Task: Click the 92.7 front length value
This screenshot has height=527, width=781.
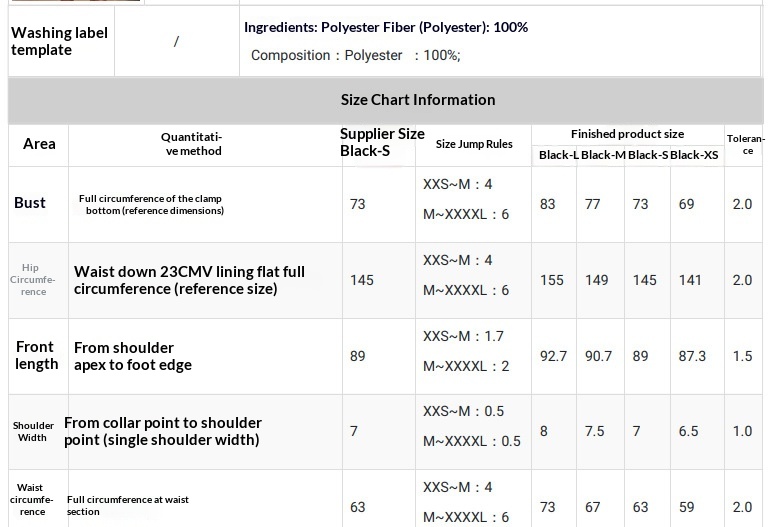Action: [553, 356]
